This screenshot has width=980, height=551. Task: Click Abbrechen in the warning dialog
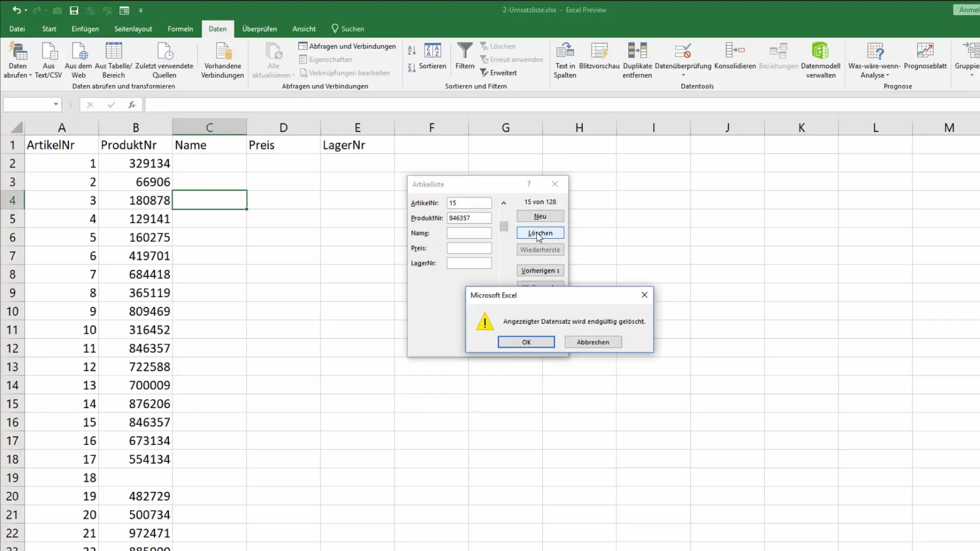tap(593, 342)
